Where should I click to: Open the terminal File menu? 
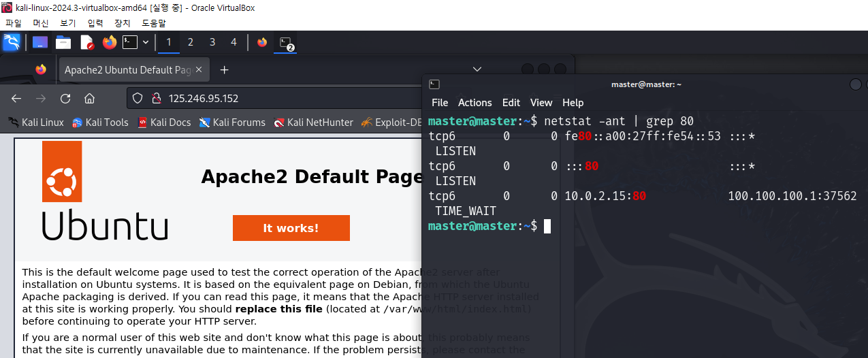pyautogui.click(x=440, y=103)
